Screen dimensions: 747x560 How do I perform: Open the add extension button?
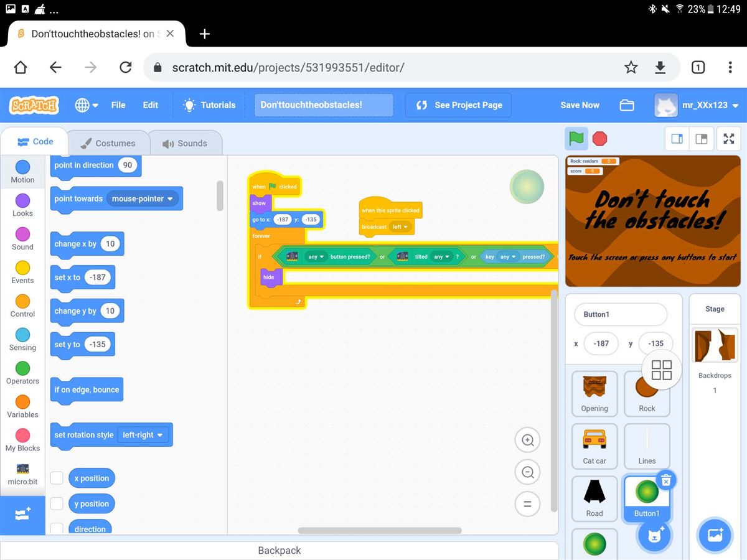point(22,515)
